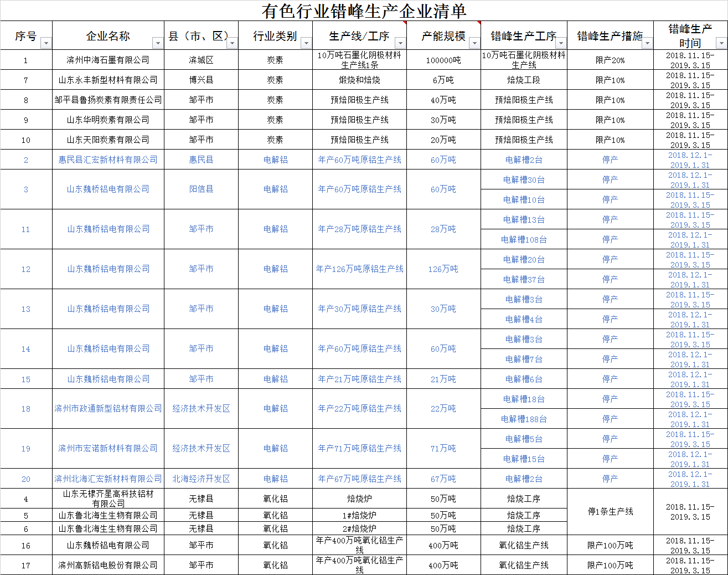Click the 滨州中海石墨有限公司 cell
Viewport: 728px width, 575px height.
click(108, 60)
